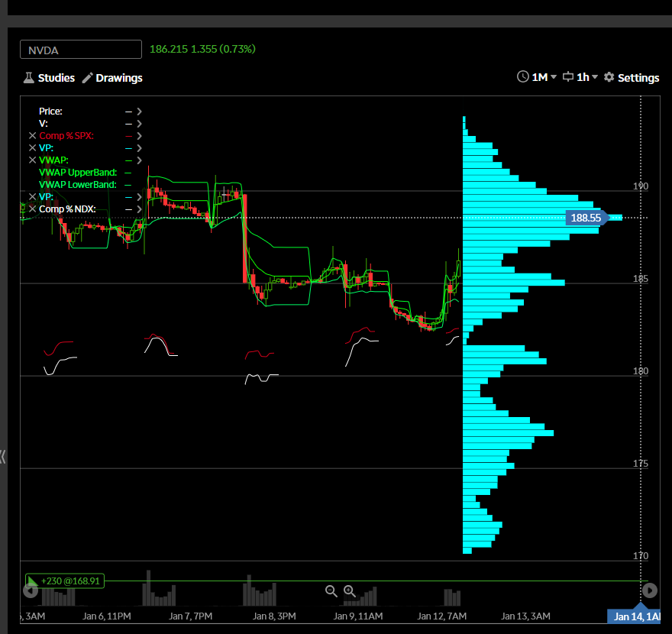Click the position flag +230 @168.91
672x634 pixels.
65,581
